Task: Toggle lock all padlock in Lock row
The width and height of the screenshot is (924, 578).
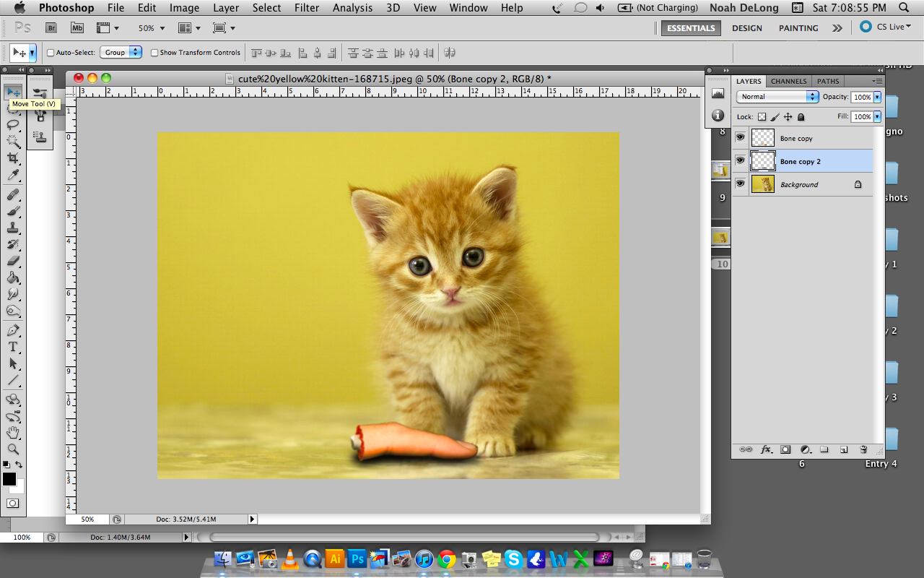Action: tap(801, 117)
